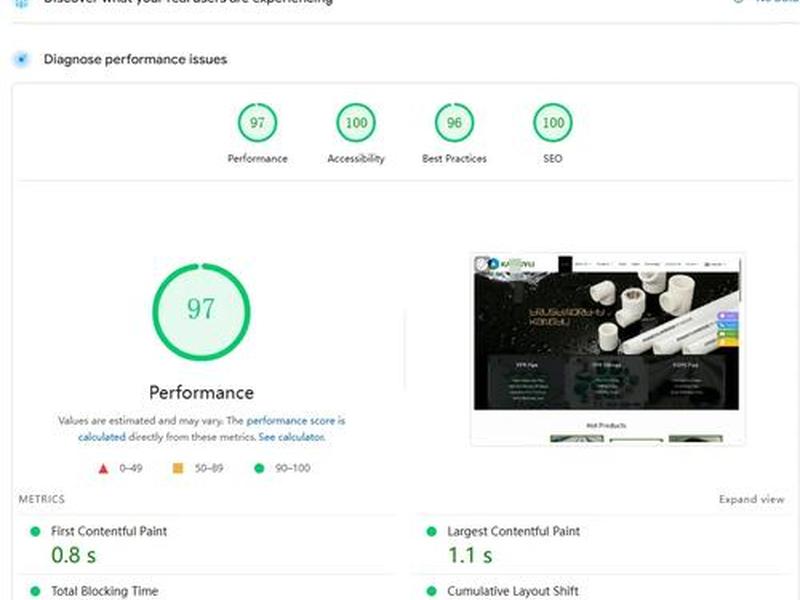Click 'Diagnose performance issues' heading text
800x600 pixels.
point(135,59)
